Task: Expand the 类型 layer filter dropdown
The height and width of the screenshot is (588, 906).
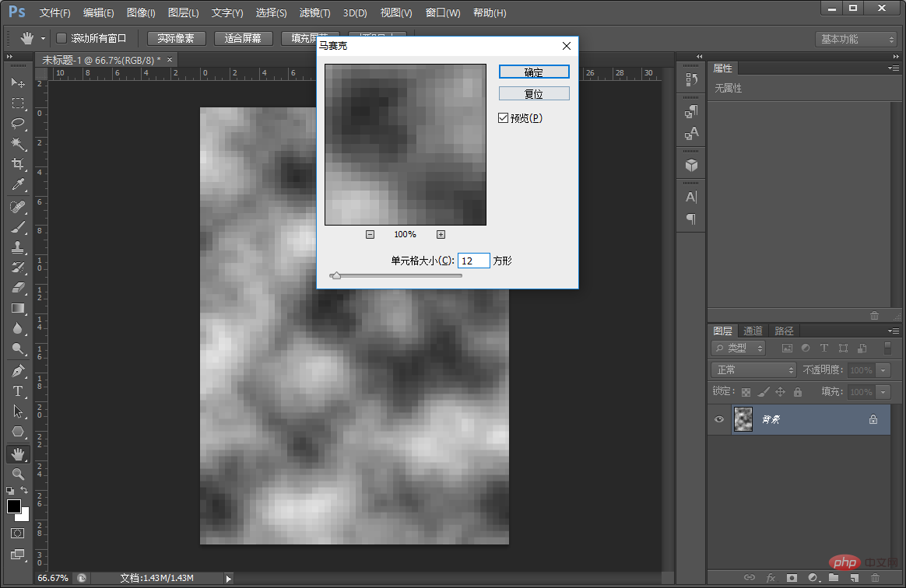Action: click(739, 348)
